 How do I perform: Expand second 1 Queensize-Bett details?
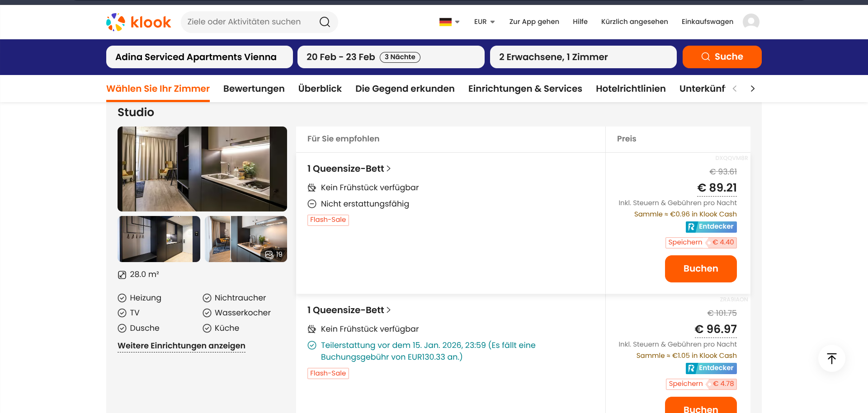point(349,310)
